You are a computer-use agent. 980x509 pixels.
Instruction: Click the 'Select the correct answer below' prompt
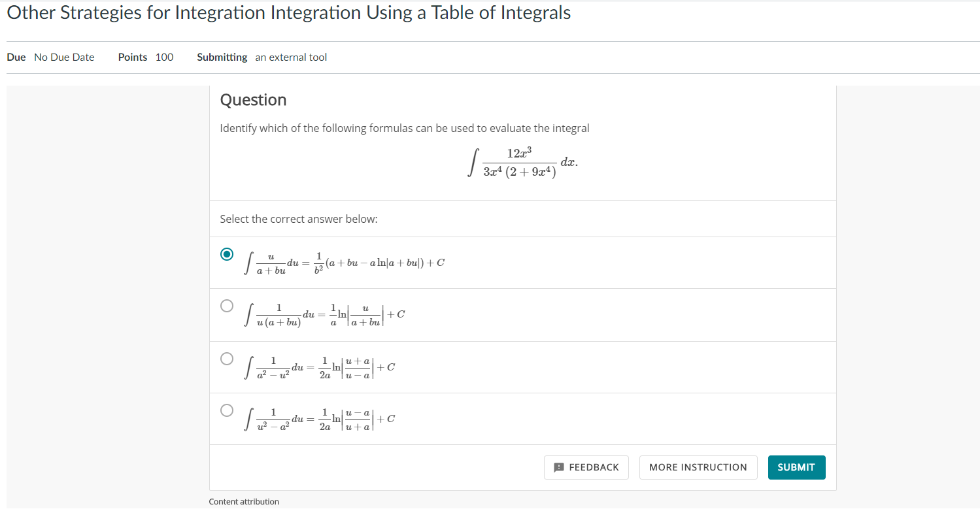pyautogui.click(x=298, y=219)
